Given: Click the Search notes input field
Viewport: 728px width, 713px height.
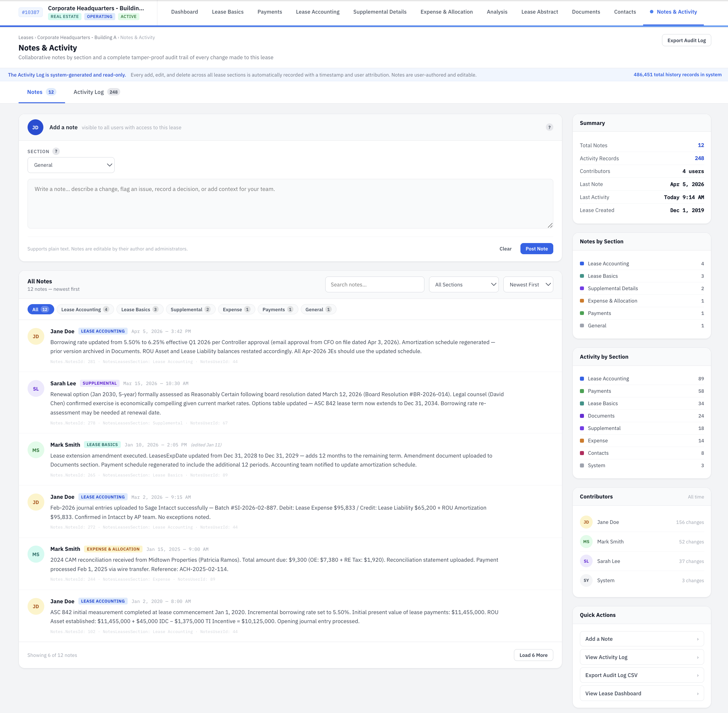Looking at the screenshot, I should click(374, 284).
